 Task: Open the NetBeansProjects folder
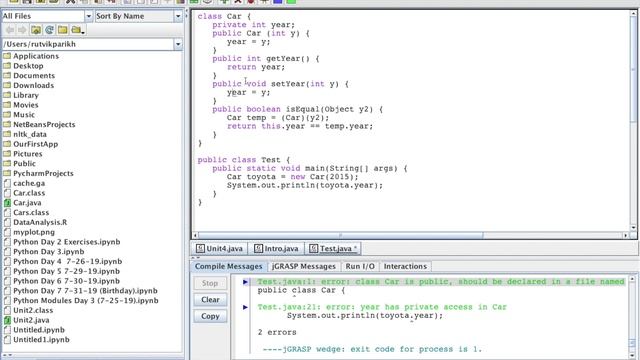[x=44, y=124]
